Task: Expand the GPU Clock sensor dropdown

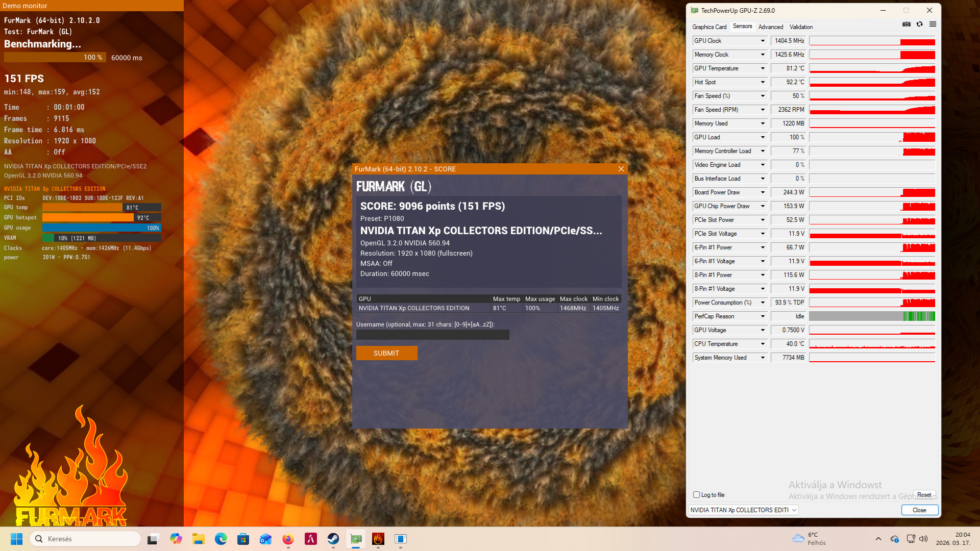Action: [763, 41]
